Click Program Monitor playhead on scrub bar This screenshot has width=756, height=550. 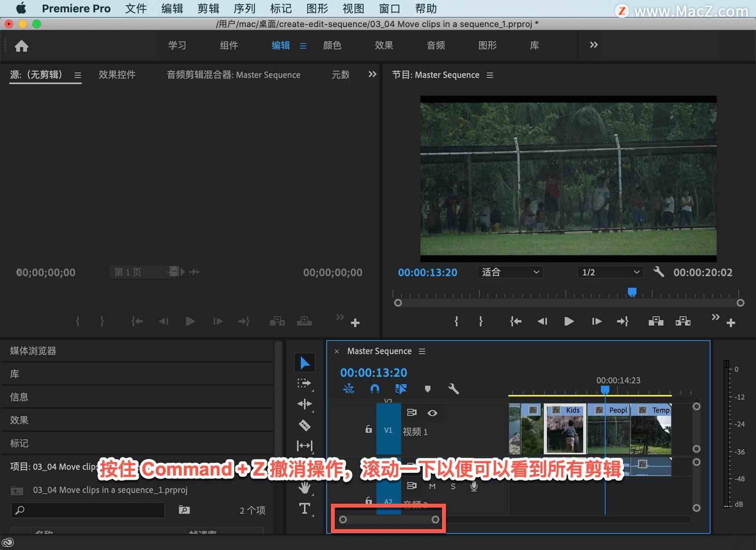tap(632, 292)
